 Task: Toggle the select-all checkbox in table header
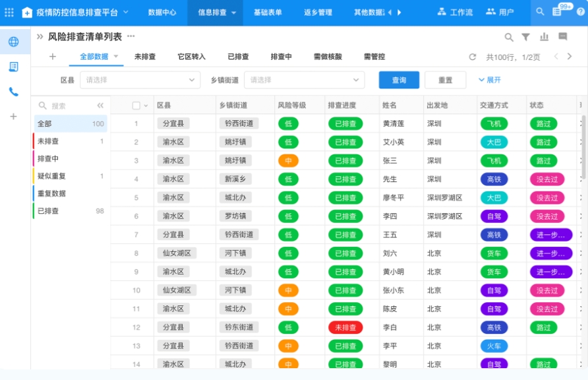click(136, 106)
